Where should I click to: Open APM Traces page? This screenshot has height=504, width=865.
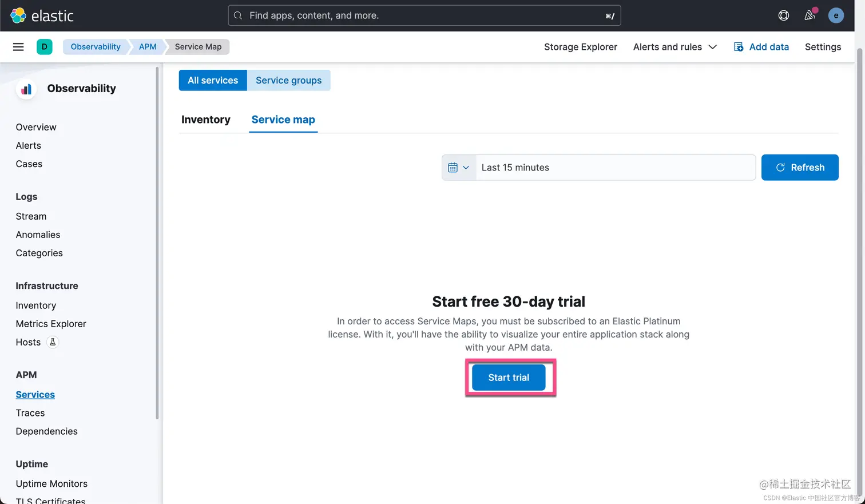click(30, 413)
